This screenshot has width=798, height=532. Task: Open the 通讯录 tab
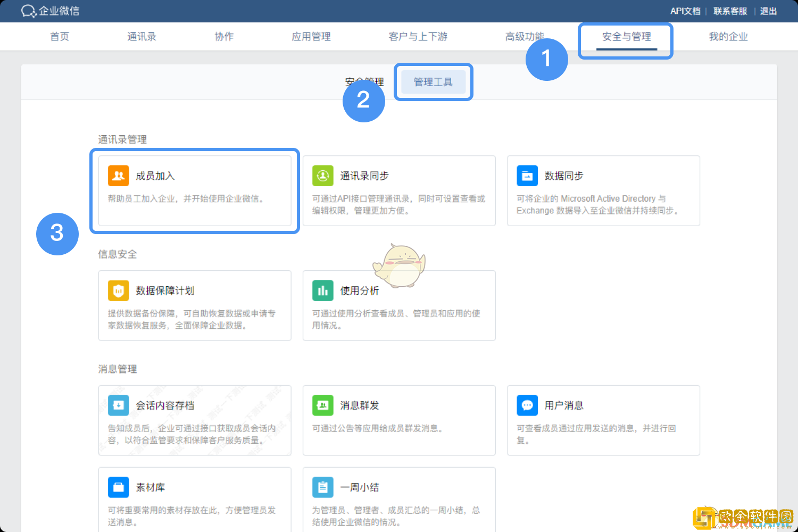pos(142,37)
